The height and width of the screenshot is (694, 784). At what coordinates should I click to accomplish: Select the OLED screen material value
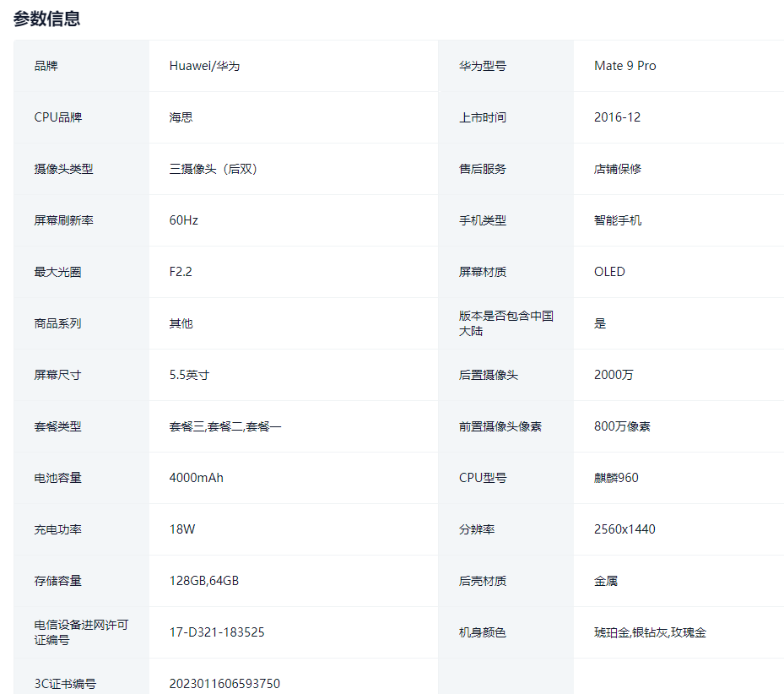[609, 272]
